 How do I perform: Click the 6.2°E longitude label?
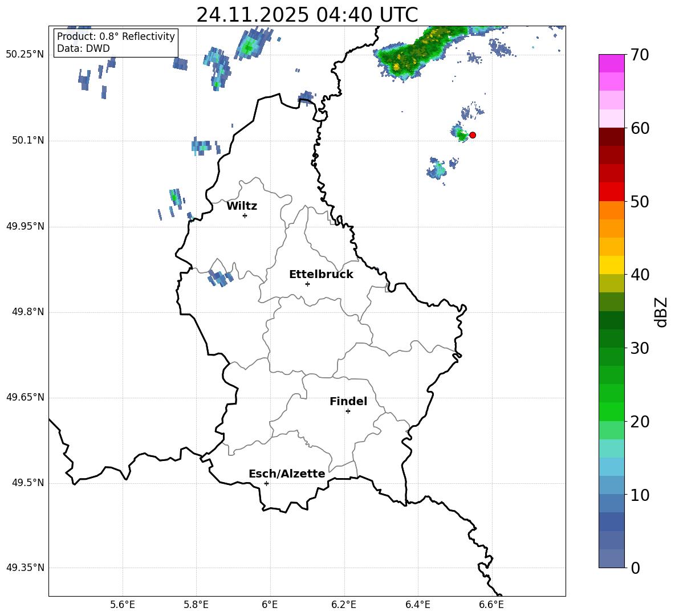pyautogui.click(x=344, y=605)
